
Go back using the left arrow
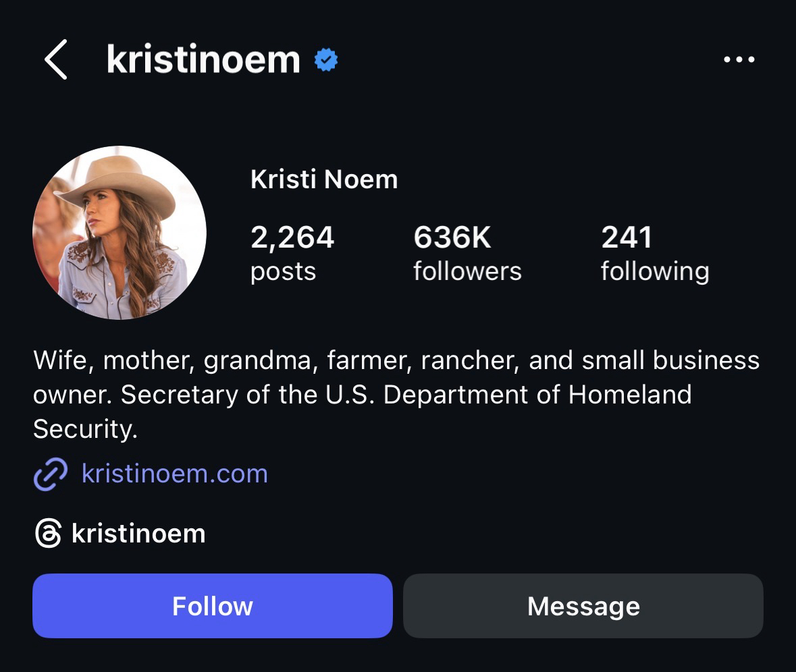(56, 59)
